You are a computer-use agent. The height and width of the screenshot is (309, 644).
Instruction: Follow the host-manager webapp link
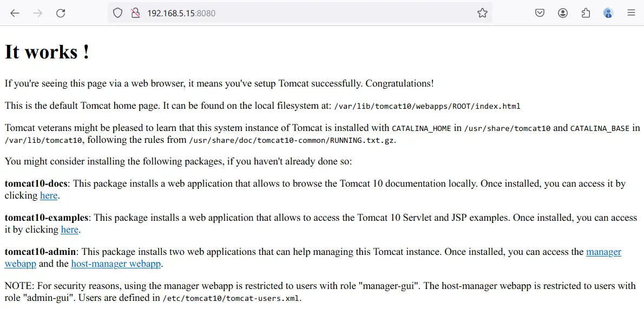pos(116,264)
